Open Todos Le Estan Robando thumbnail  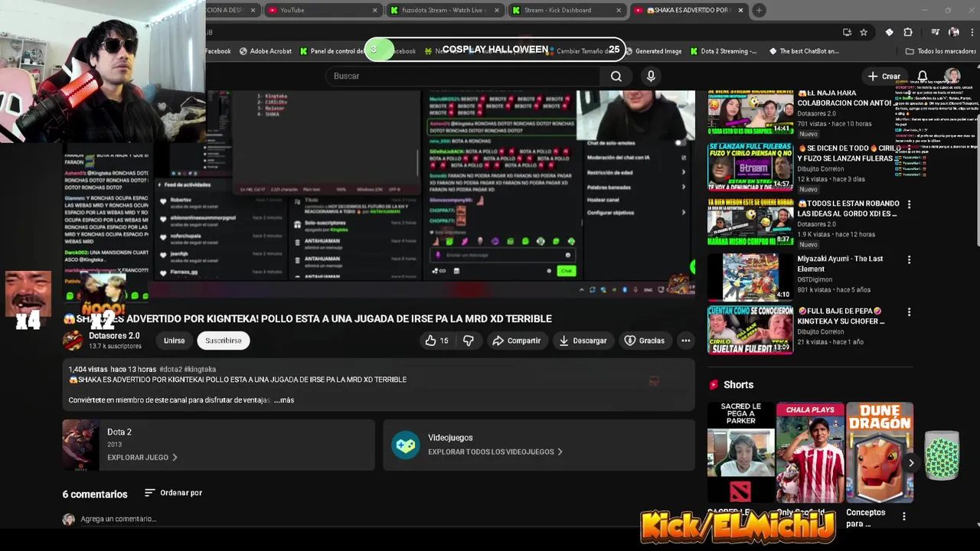pos(750,221)
